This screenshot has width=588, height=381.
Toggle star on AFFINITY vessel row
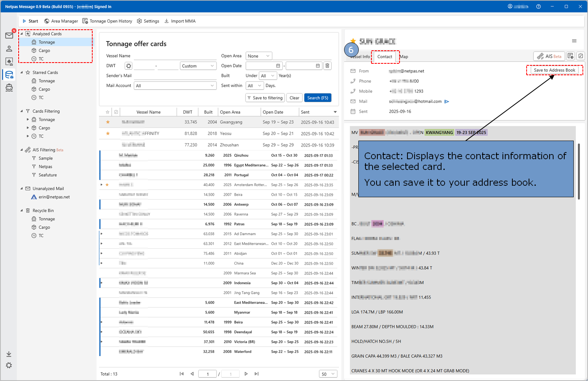coord(108,133)
